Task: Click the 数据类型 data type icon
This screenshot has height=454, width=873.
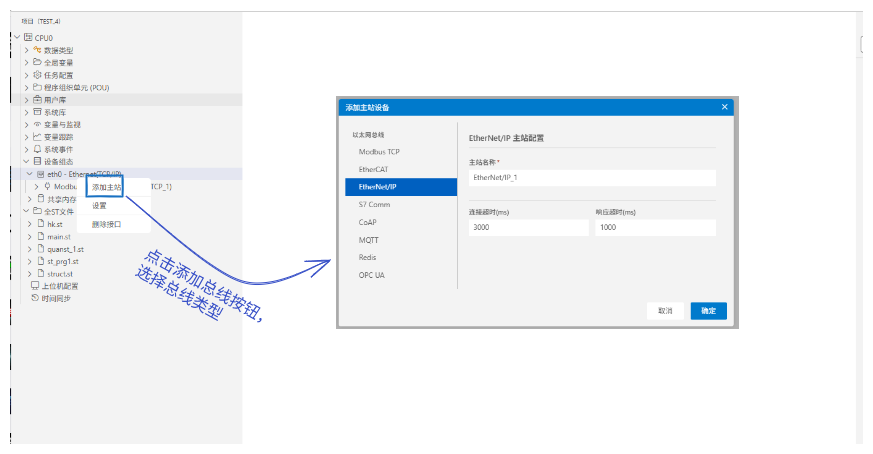Action: click(x=37, y=50)
